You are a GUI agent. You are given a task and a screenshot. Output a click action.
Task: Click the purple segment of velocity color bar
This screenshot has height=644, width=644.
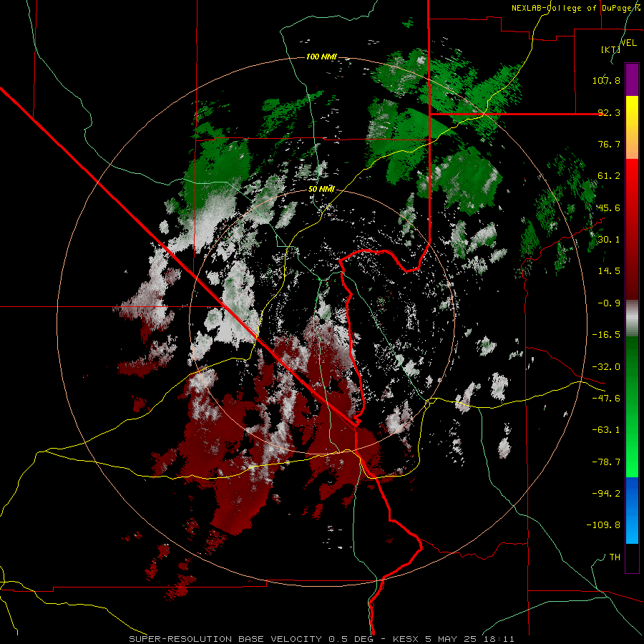click(632, 79)
